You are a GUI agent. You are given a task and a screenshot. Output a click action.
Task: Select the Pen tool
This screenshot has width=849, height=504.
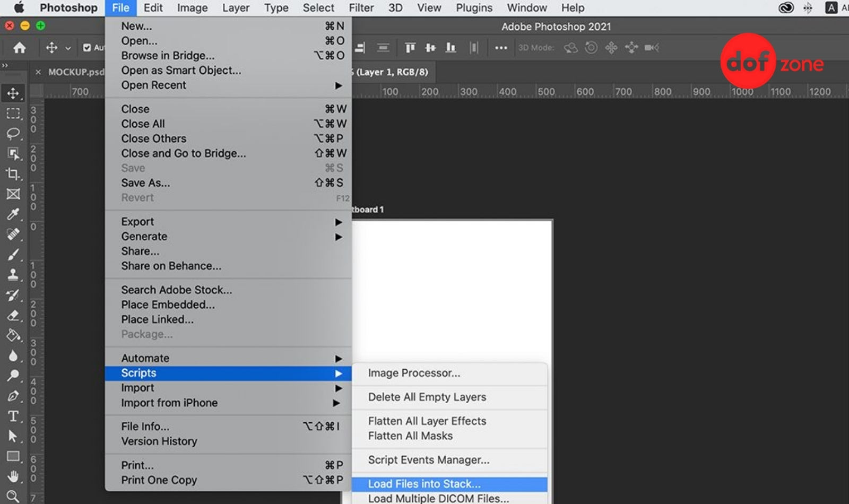pos(13,396)
